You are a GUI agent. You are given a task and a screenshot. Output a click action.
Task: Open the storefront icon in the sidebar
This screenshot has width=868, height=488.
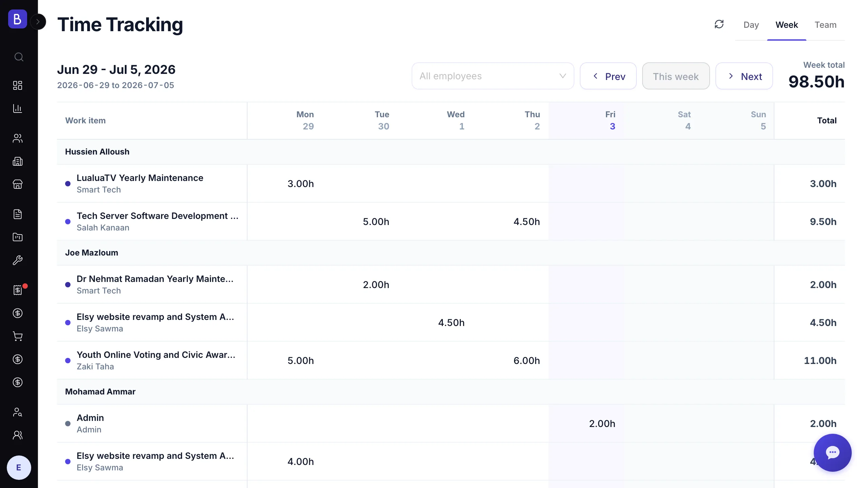click(x=18, y=184)
